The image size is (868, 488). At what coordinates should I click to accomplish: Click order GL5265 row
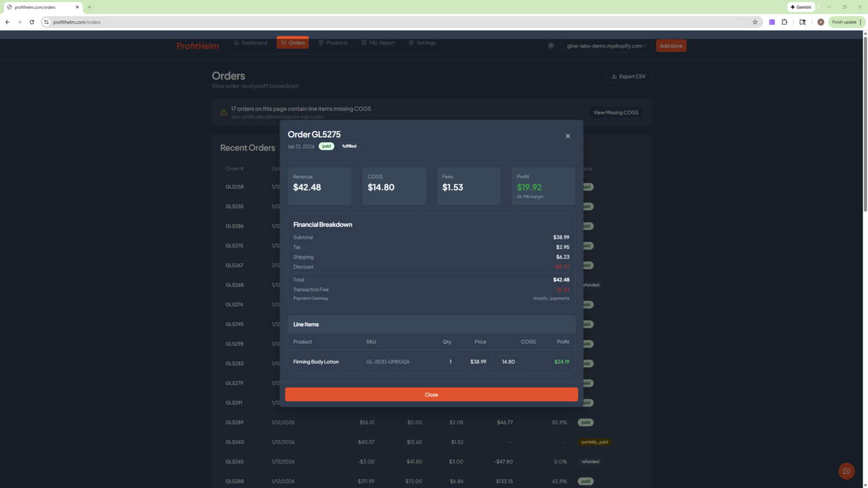click(x=431, y=462)
